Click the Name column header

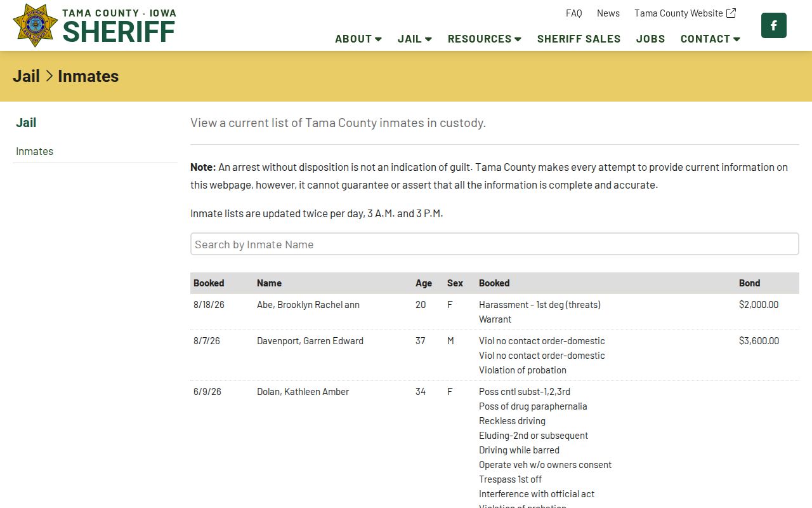[x=270, y=283]
